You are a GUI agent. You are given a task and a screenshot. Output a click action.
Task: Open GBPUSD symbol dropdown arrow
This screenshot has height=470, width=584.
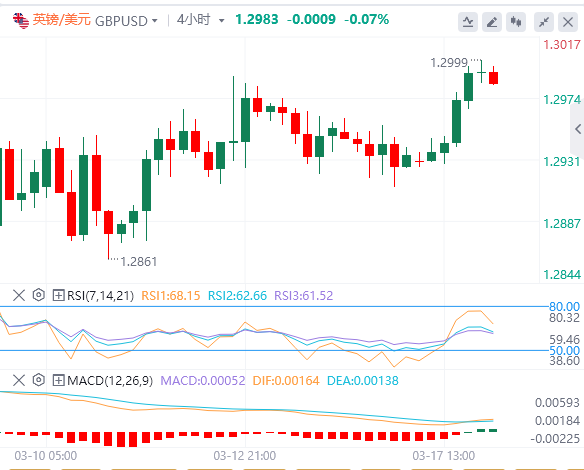(x=155, y=21)
